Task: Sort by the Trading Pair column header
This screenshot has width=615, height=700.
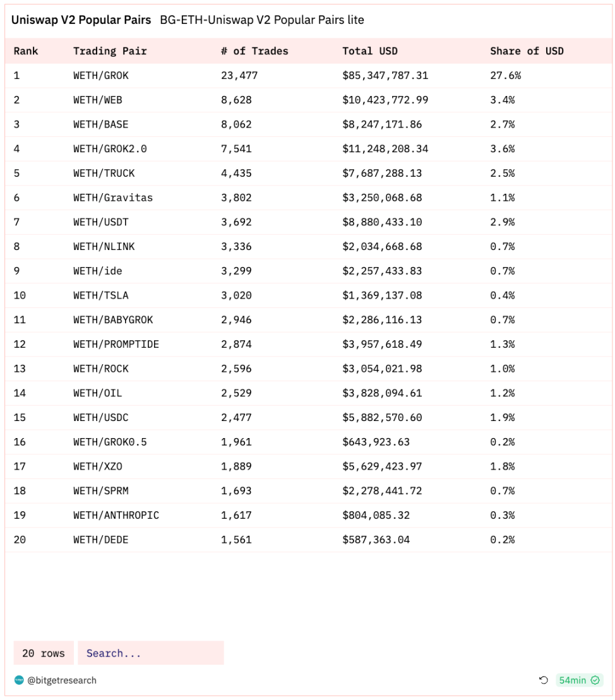Action: [x=110, y=51]
